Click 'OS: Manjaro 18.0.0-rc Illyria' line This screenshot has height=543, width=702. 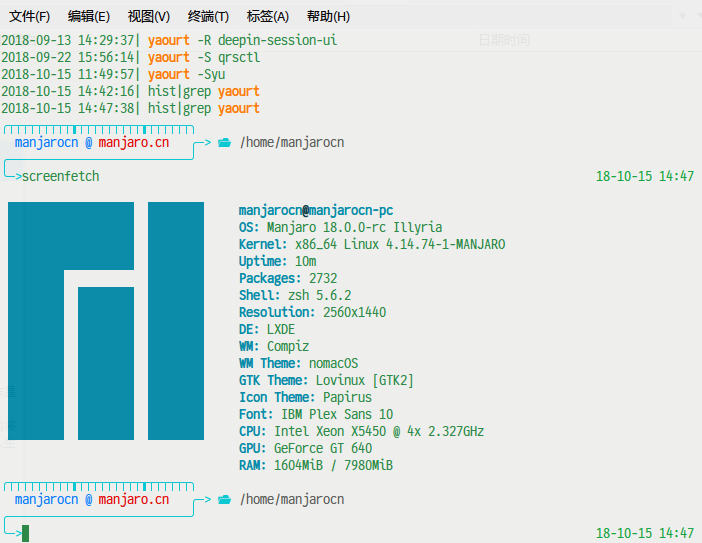(x=340, y=227)
